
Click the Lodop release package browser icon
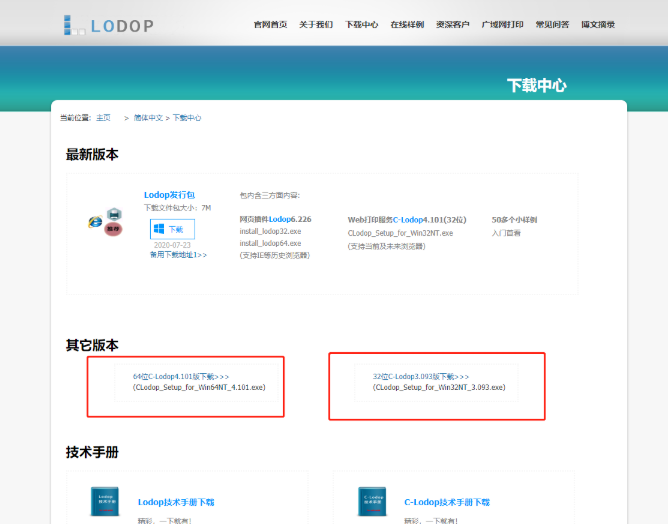click(105, 221)
